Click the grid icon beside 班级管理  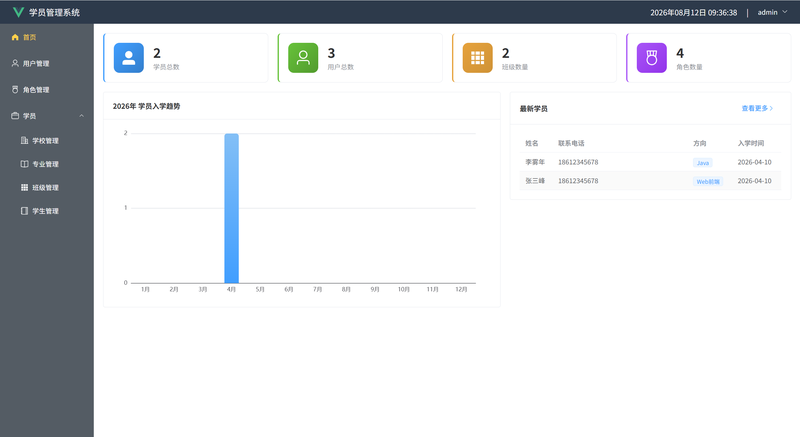click(24, 187)
